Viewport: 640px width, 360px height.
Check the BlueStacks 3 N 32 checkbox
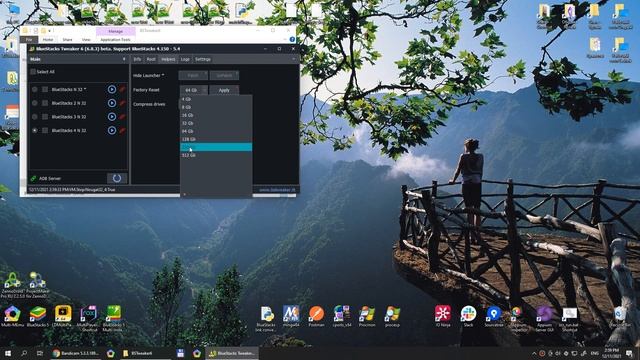[45, 117]
